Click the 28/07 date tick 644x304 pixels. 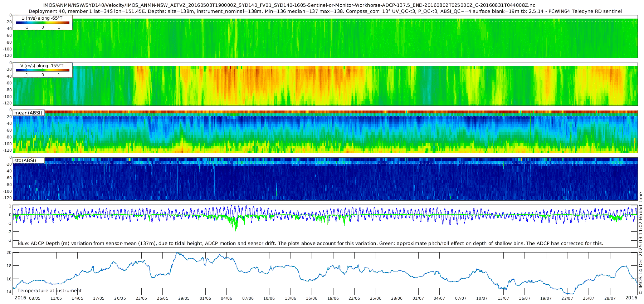pos(610,298)
